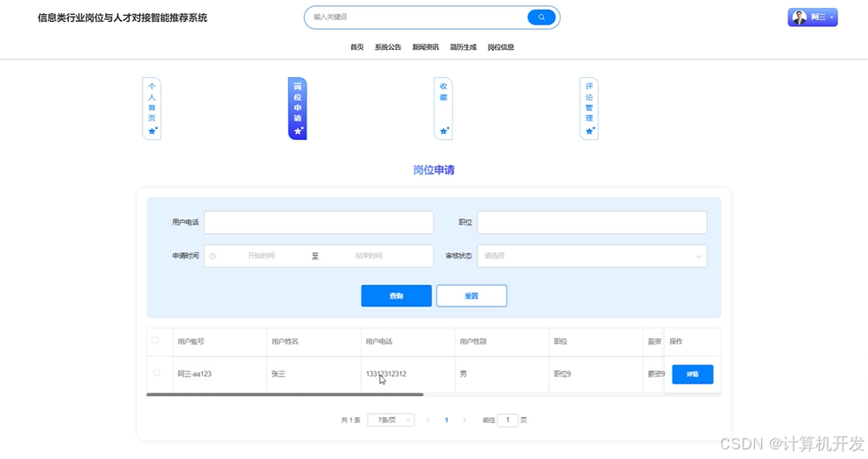
Task: Toggle the select-all checkbox in table header
Action: click(155, 341)
